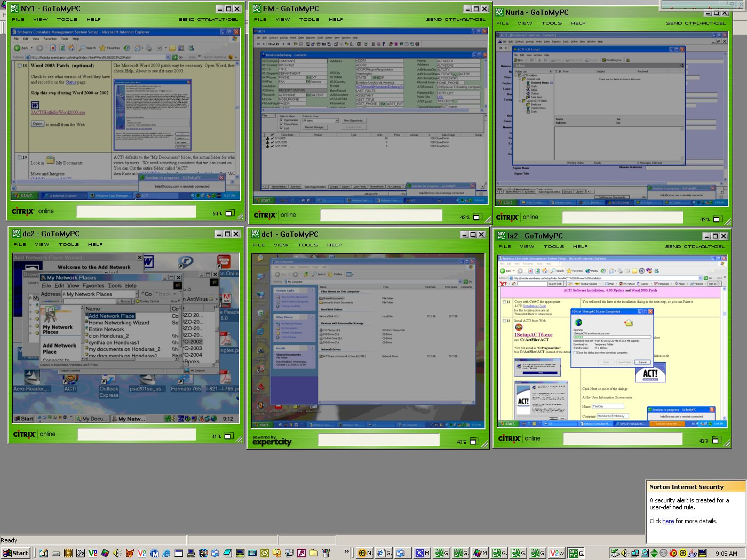
Task: Open HELP menu of dc2 GoToMyPC window
Action: (96, 244)
